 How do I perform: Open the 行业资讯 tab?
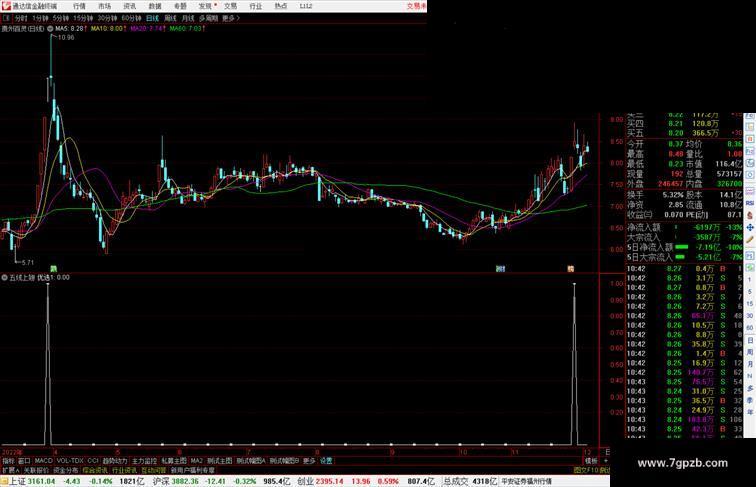124,471
